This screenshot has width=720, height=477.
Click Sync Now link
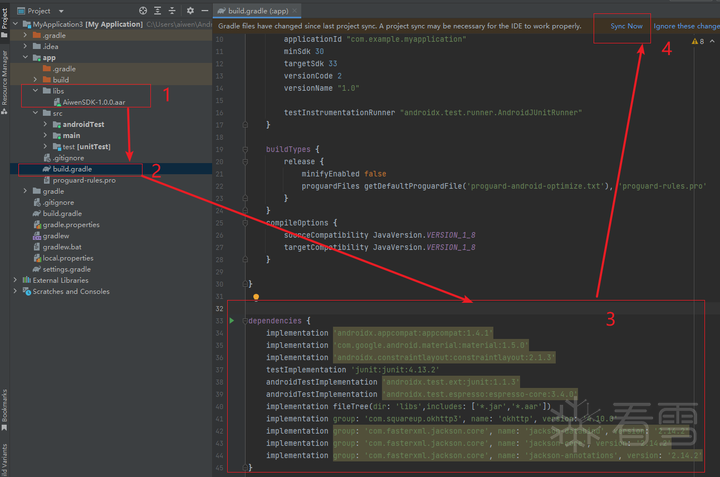pyautogui.click(x=626, y=26)
